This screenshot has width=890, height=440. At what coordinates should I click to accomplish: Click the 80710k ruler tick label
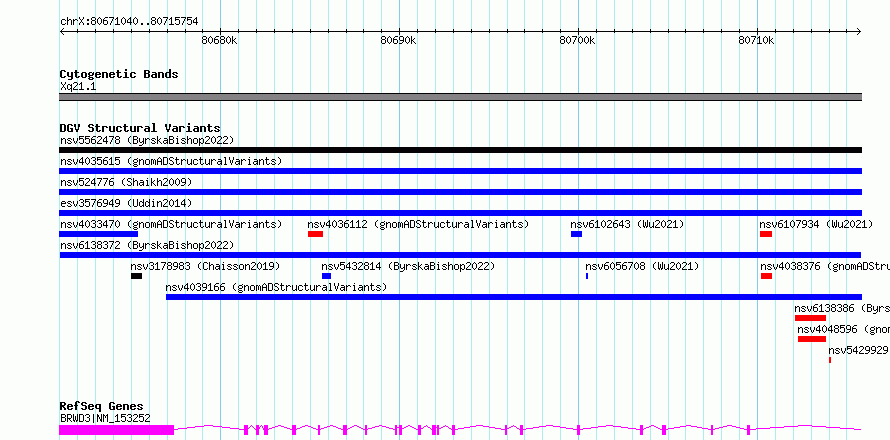(757, 40)
